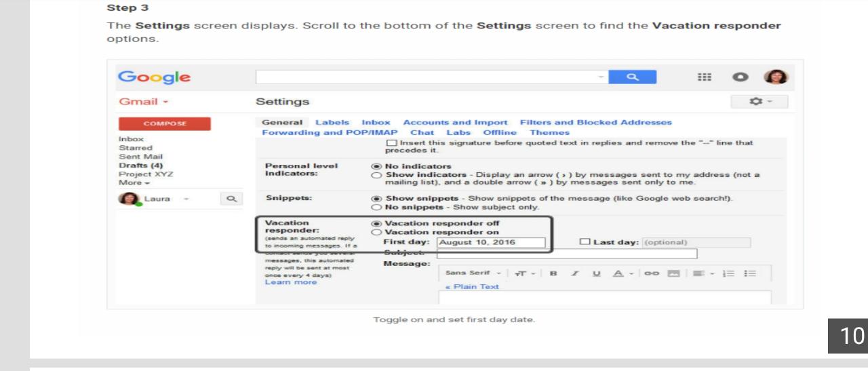
Task: Open the settings gear dropdown
Action: (x=759, y=102)
